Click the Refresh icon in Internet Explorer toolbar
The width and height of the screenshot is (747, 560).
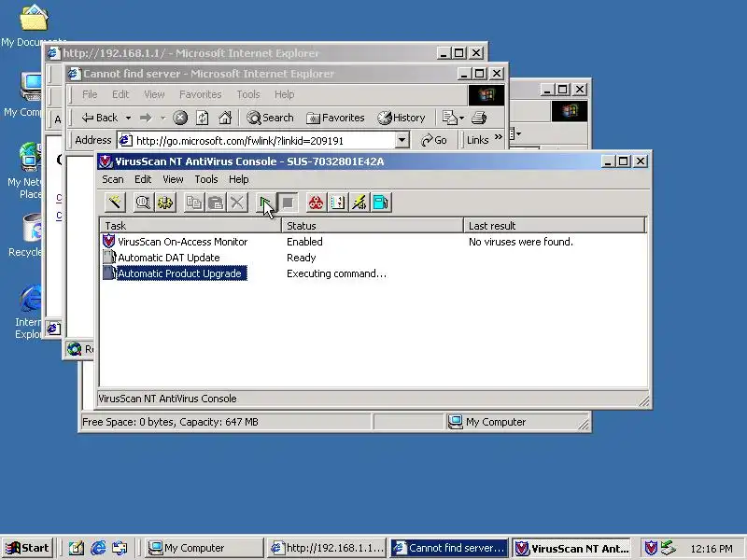click(x=203, y=118)
